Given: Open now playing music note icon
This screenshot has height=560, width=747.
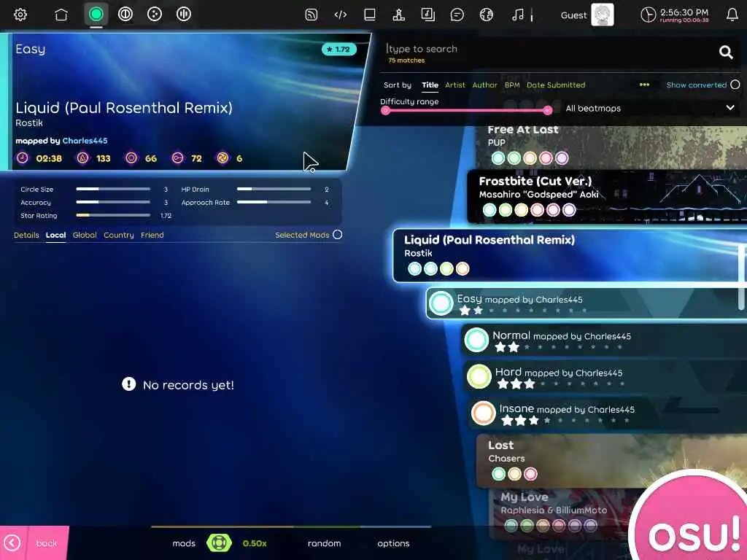Looking at the screenshot, I should [x=518, y=15].
